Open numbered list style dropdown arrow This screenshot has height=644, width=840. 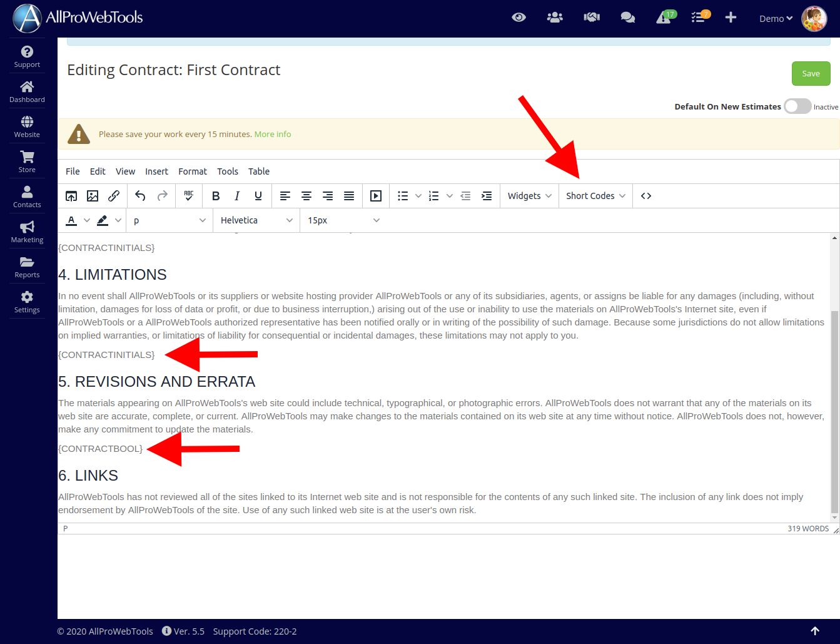450,196
